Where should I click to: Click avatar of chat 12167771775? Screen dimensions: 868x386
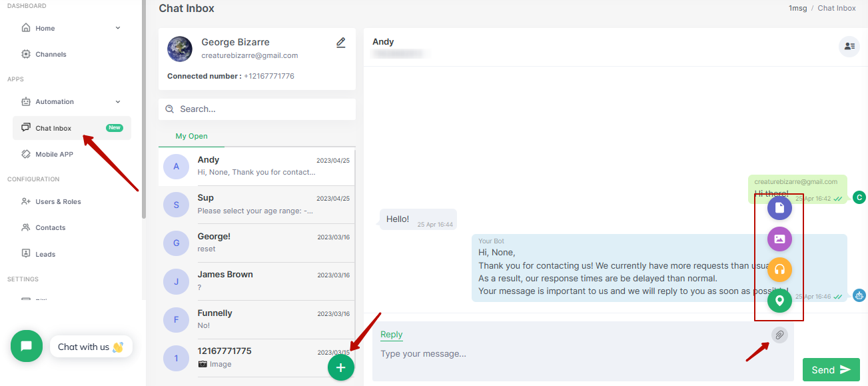click(176, 358)
